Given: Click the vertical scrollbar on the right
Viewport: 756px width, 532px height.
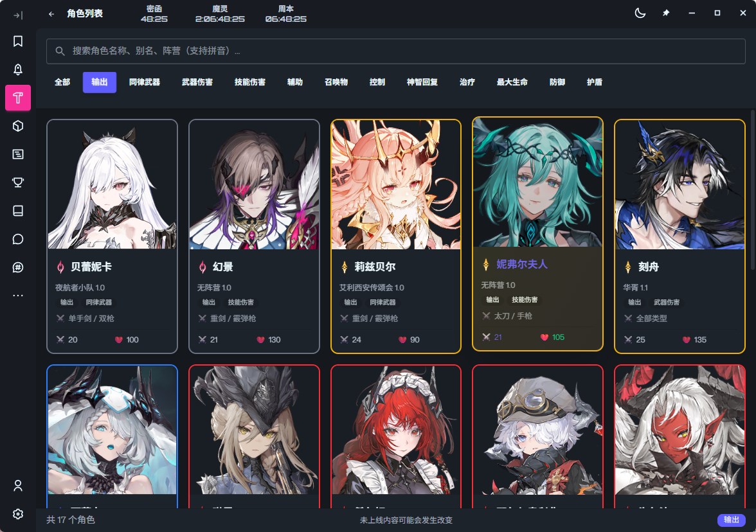Looking at the screenshot, I should [x=753, y=190].
